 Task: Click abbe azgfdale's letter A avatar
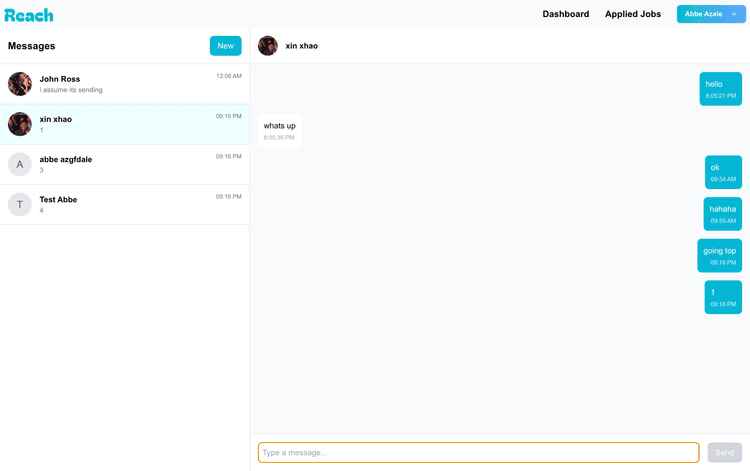tap(20, 164)
